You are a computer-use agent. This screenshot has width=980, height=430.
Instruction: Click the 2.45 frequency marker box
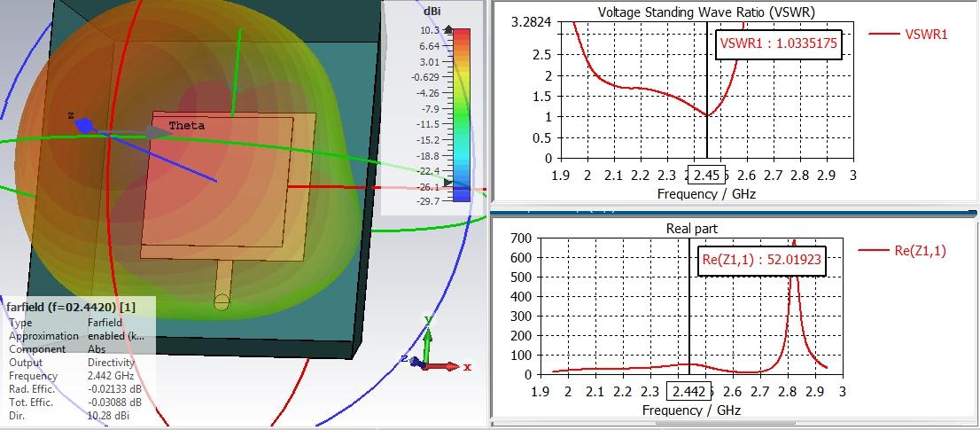coord(707,175)
